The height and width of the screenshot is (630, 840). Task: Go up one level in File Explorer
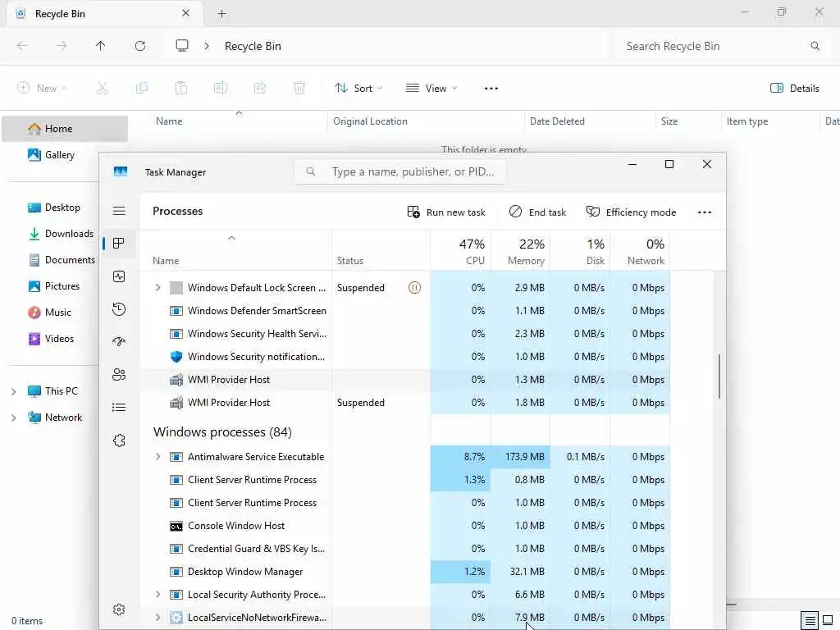point(100,46)
